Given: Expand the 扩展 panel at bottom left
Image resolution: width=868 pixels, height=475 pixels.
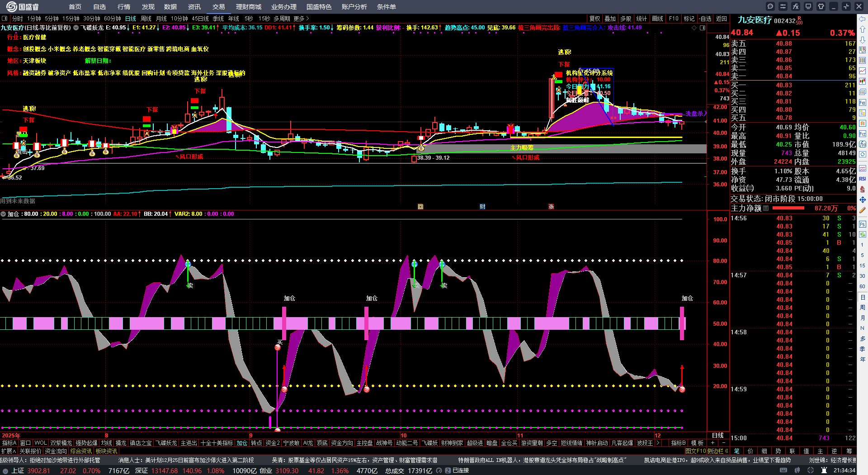Looking at the screenshot, I should coord(9,451).
